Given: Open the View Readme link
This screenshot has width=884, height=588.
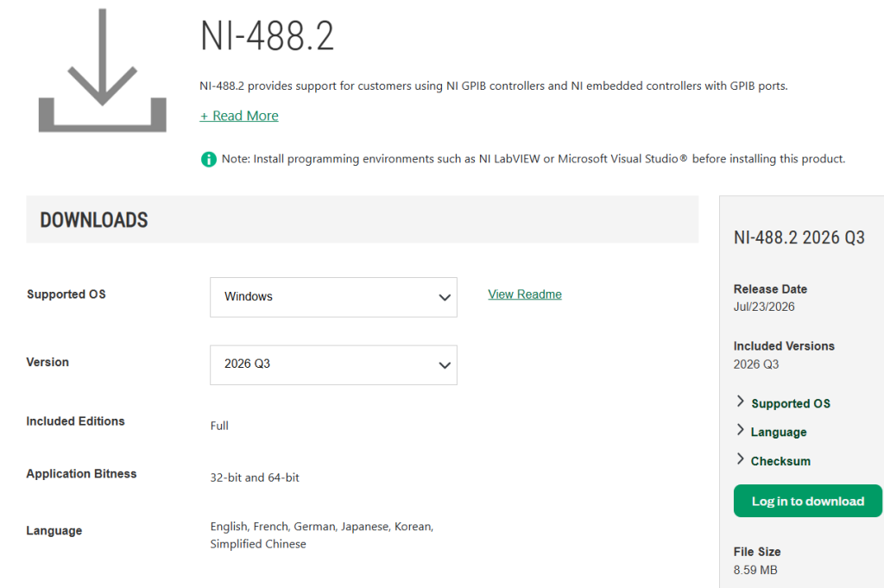Looking at the screenshot, I should coord(525,294).
